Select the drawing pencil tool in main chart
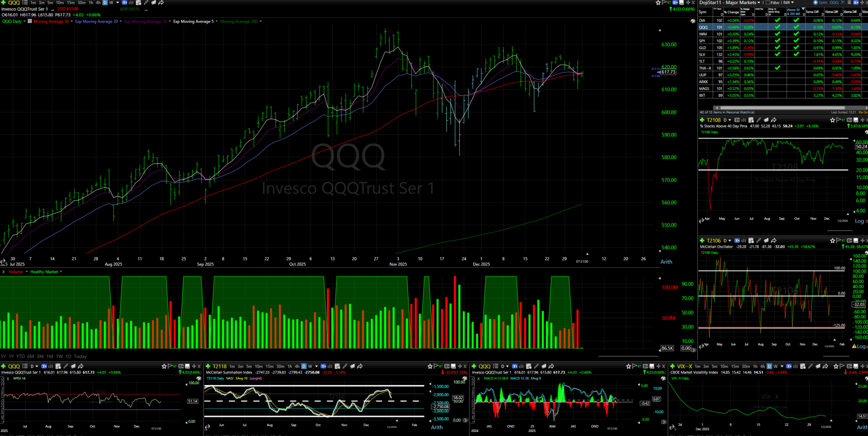The width and height of the screenshot is (868, 436). point(146,3)
